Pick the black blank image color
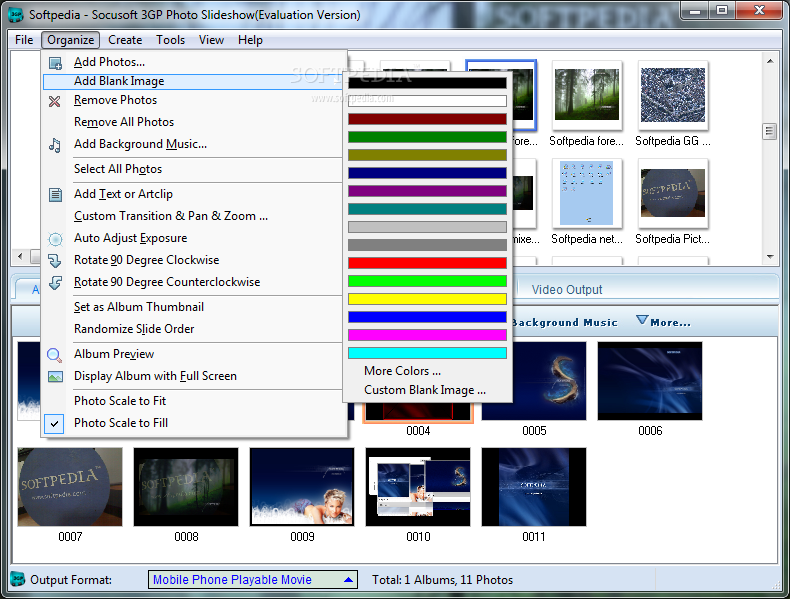This screenshot has height=599, width=790. [x=427, y=83]
